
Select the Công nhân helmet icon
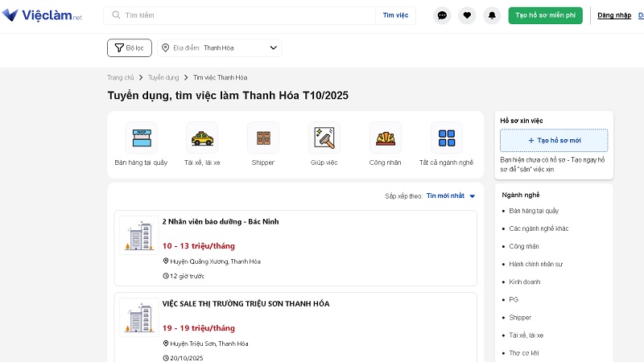pos(386,138)
